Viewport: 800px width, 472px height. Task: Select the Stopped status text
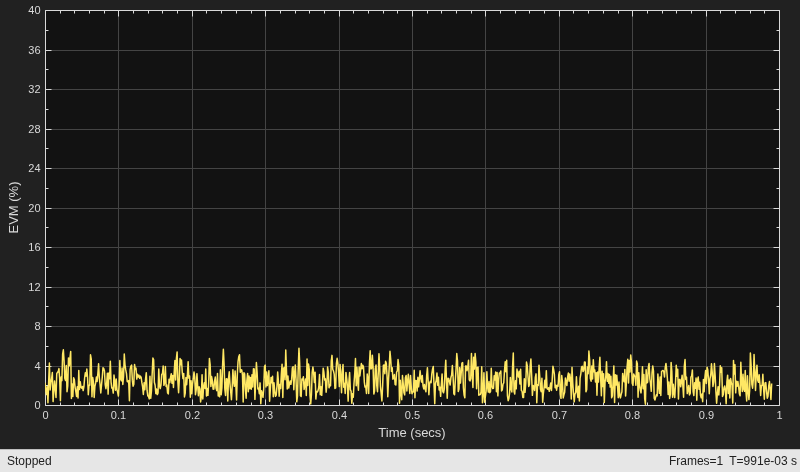[x=29, y=461]
